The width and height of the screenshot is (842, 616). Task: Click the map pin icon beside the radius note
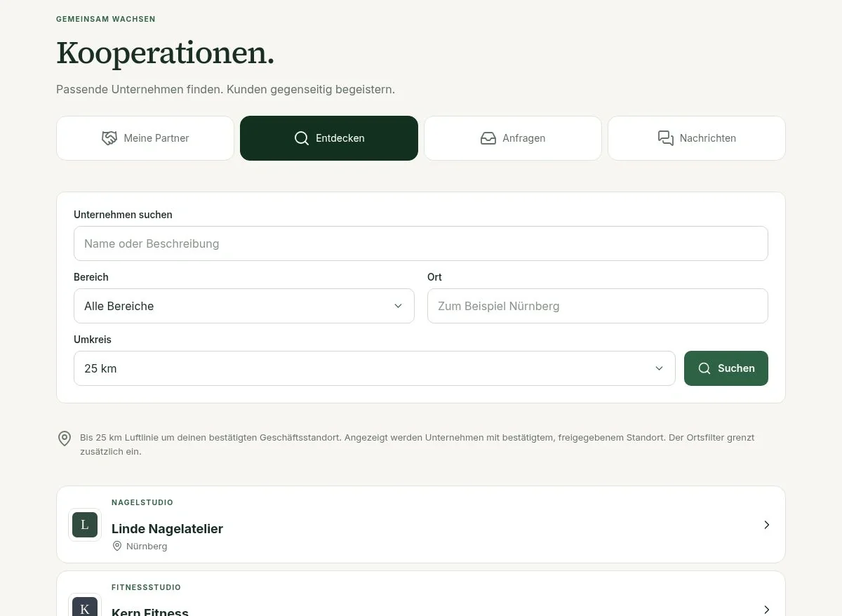coord(65,439)
